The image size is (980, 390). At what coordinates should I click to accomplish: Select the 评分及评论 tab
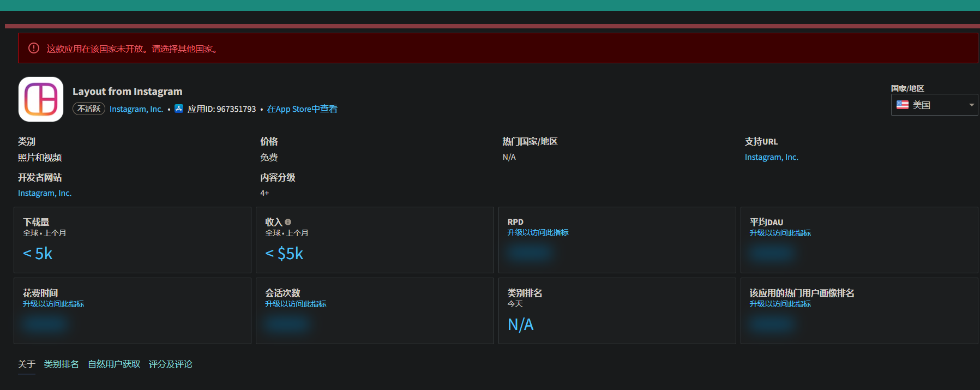(x=170, y=364)
